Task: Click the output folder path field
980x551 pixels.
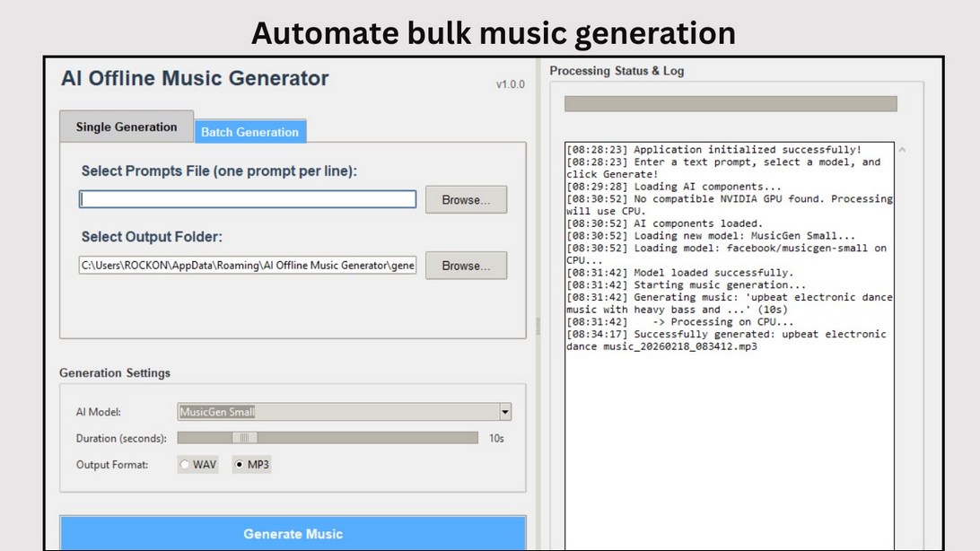Action: (247, 265)
